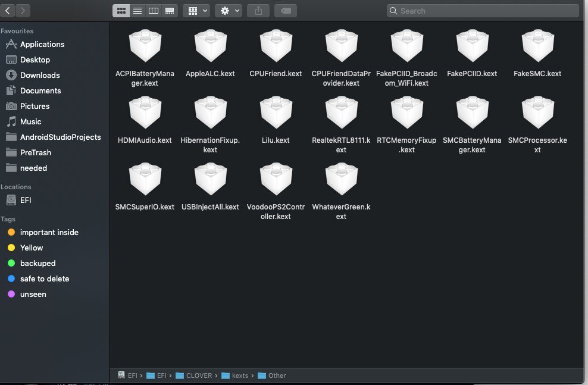Select SMCProcessor.kext icon
This screenshot has height=385, width=588.
click(538, 112)
